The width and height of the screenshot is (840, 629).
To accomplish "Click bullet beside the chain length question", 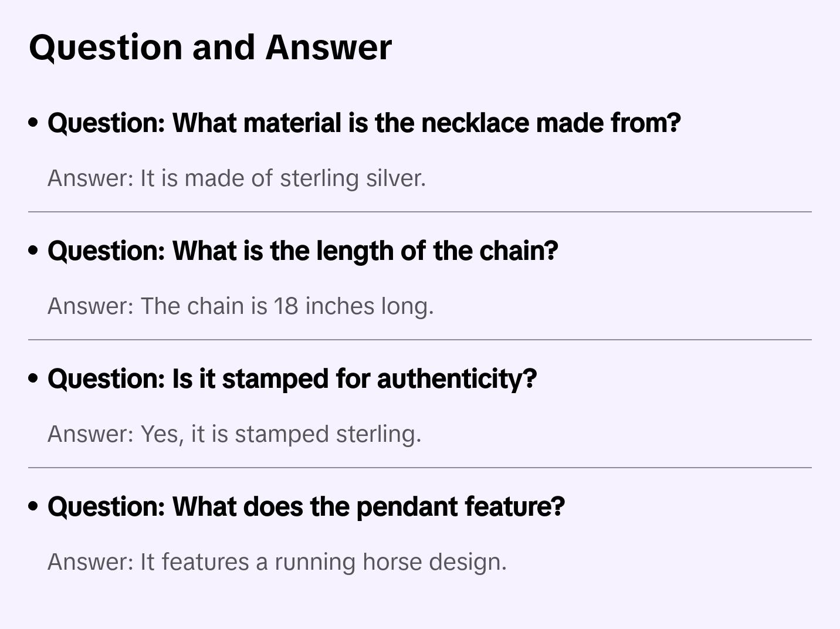I will 33,251.
